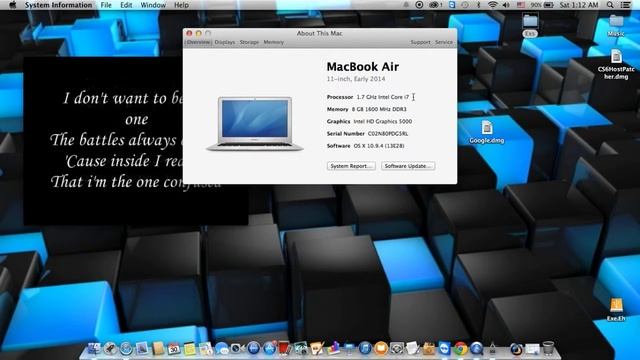This screenshot has height=360, width=640.
Task: Open the Service link
Action: (x=444, y=42)
